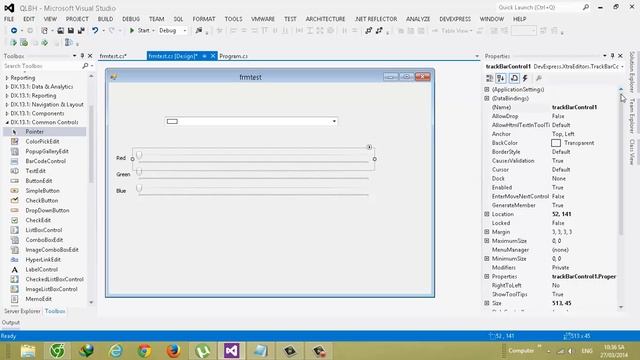Select the SimpleButton toolbox icon
Screen dimensions: 640x360
[x=15, y=191]
